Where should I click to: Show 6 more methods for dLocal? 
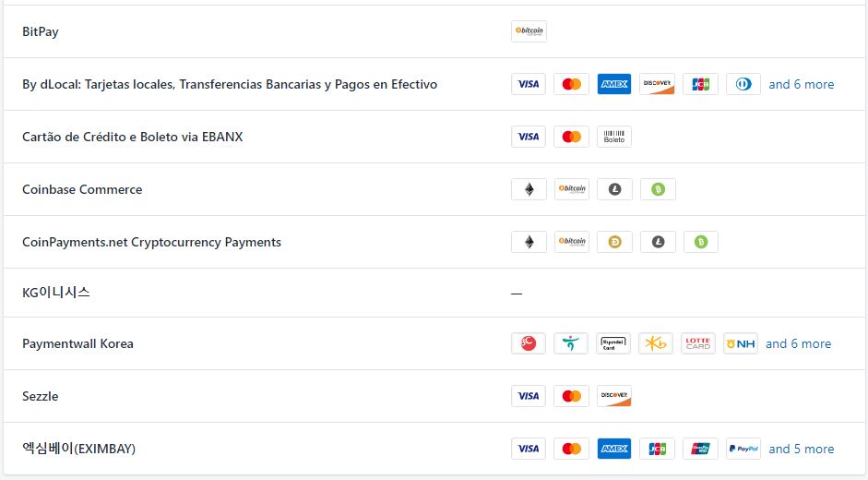(801, 84)
